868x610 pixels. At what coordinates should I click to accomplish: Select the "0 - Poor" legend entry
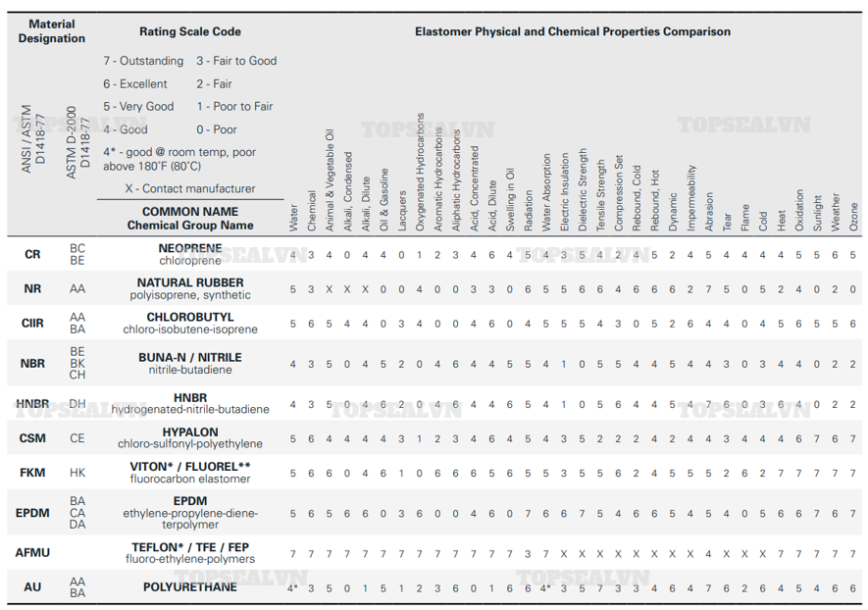coord(217,129)
